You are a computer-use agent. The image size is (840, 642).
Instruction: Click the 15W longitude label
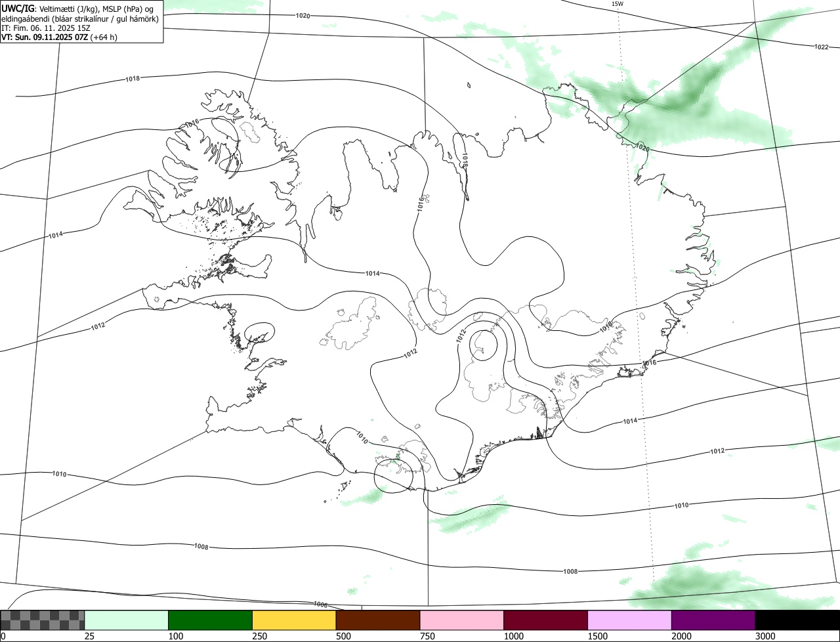click(x=618, y=4)
